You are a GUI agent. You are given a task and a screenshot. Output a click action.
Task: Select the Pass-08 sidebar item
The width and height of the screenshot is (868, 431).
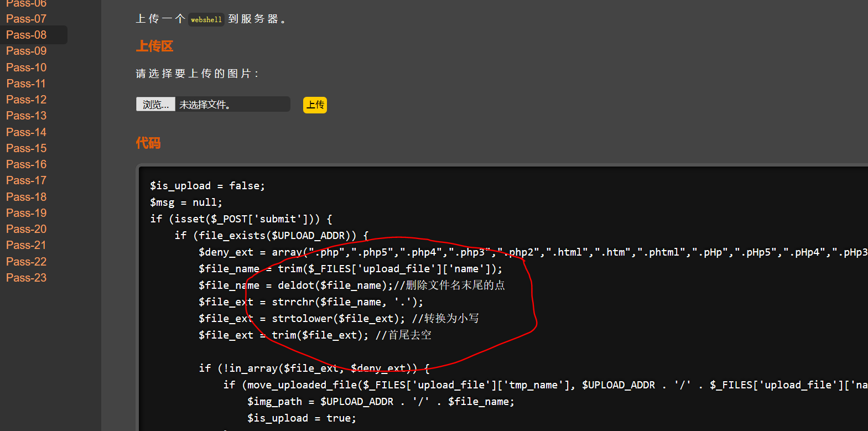[26, 35]
